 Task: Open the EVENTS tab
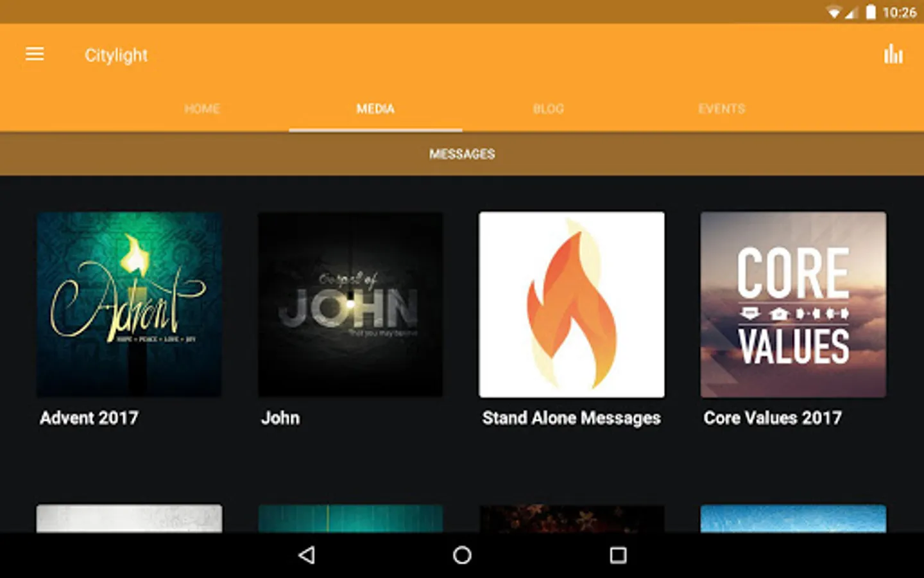tap(722, 109)
